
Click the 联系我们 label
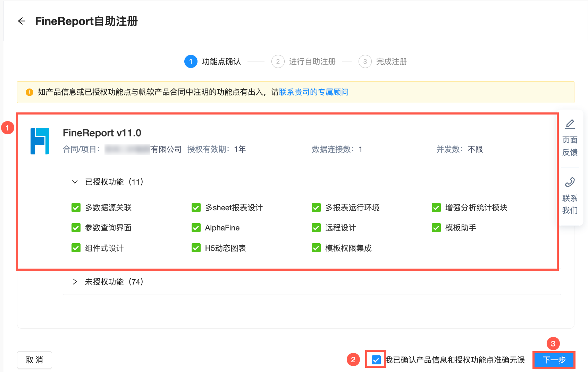pyautogui.click(x=570, y=204)
